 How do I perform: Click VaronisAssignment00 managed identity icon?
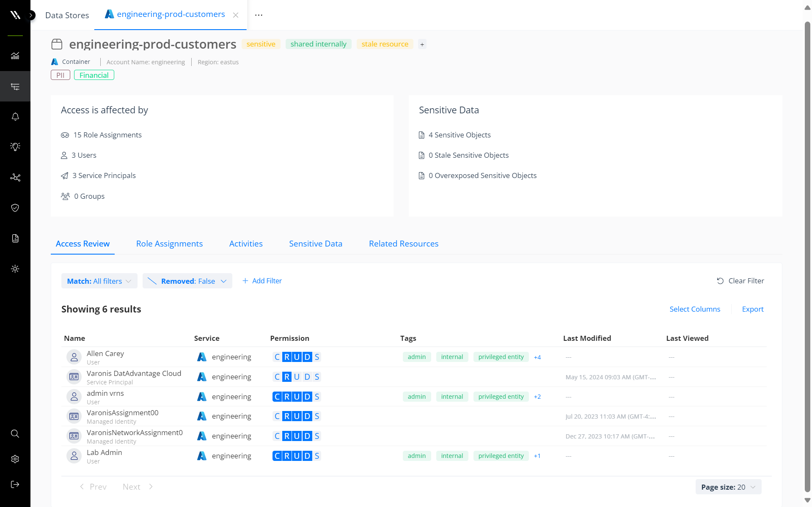click(74, 416)
